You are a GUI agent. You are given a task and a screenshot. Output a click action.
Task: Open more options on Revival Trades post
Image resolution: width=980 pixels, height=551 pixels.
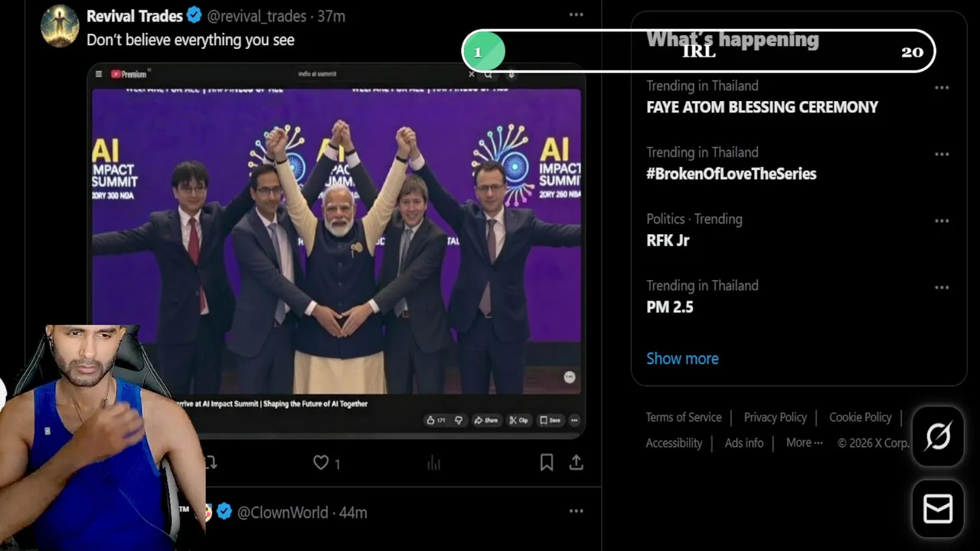pos(576,15)
